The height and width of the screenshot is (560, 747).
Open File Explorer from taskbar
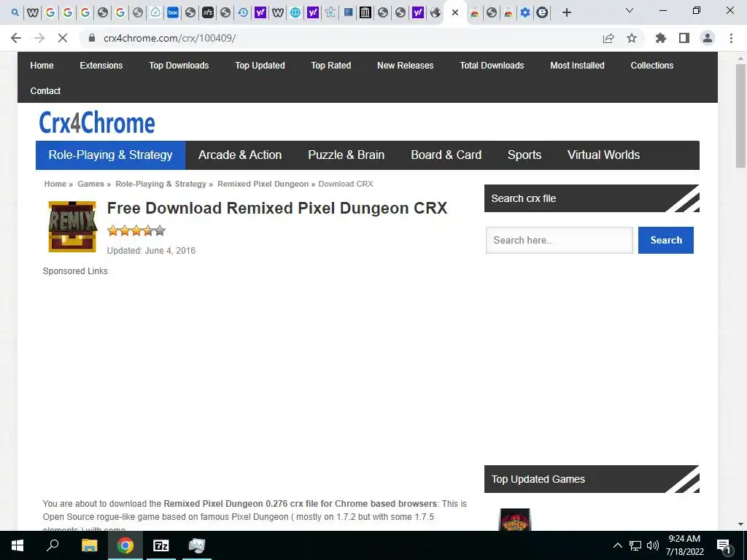pos(89,545)
